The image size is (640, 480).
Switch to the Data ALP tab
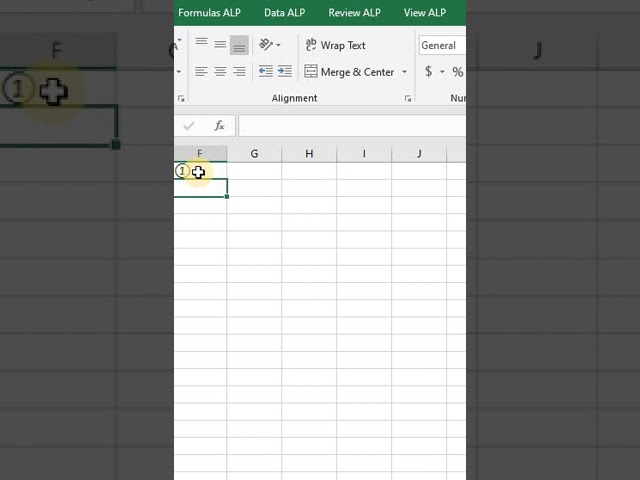click(284, 13)
